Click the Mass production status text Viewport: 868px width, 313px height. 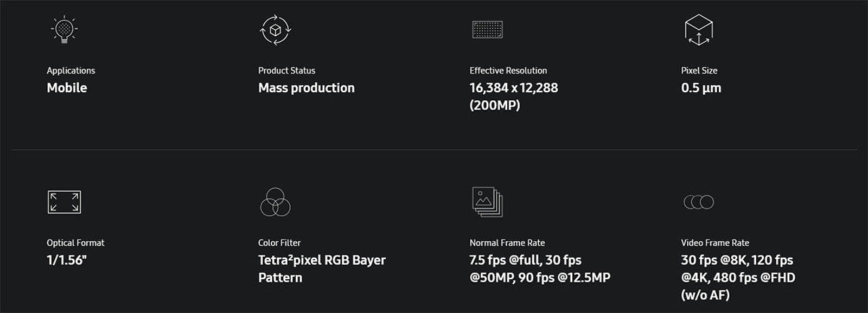tap(306, 88)
